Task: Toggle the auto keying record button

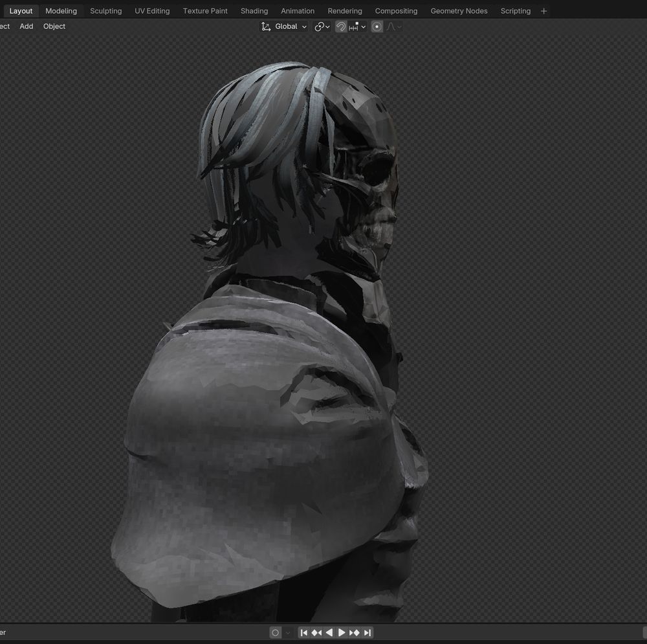Action: tap(275, 632)
